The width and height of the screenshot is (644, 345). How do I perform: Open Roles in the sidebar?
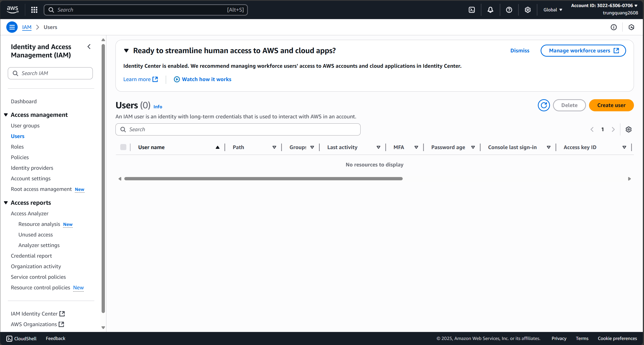click(x=17, y=147)
